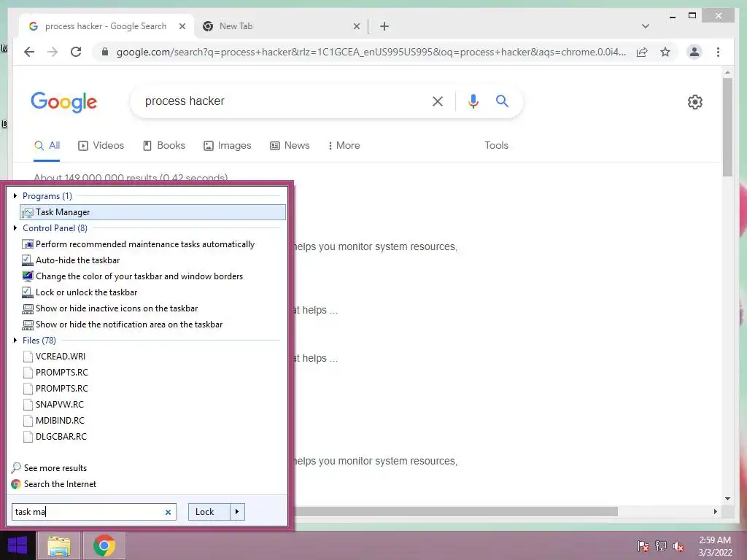Switch to Images results
Image resolution: width=747 pixels, height=560 pixels.
[228, 146]
